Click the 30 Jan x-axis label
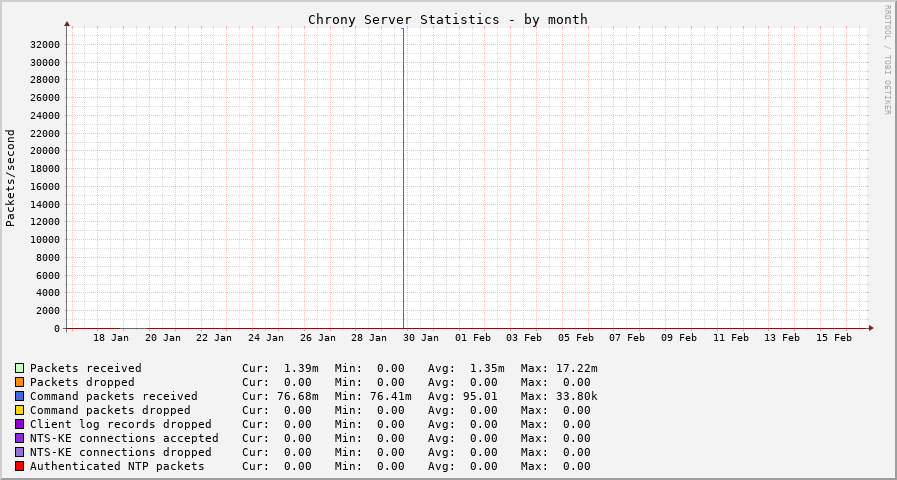This screenshot has width=897, height=480. point(421,338)
